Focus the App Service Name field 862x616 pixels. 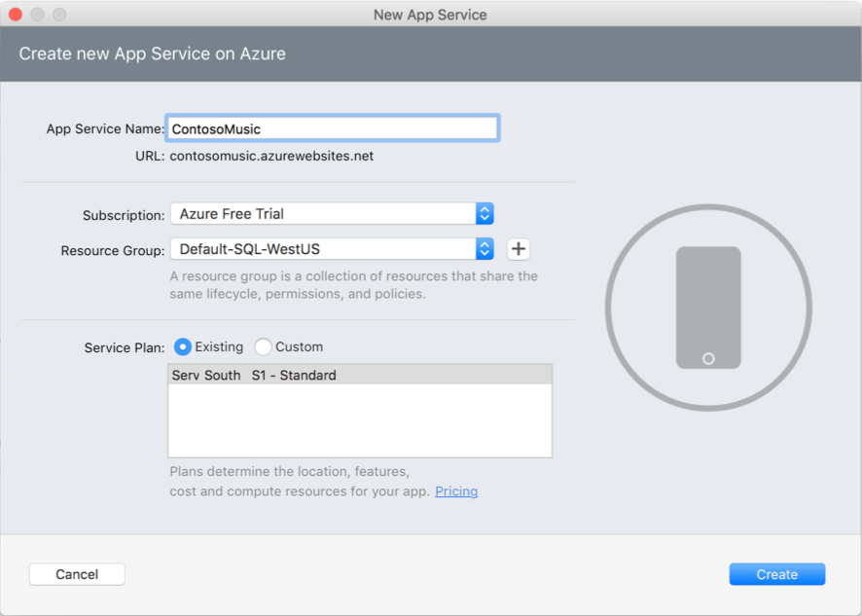pyautogui.click(x=332, y=128)
